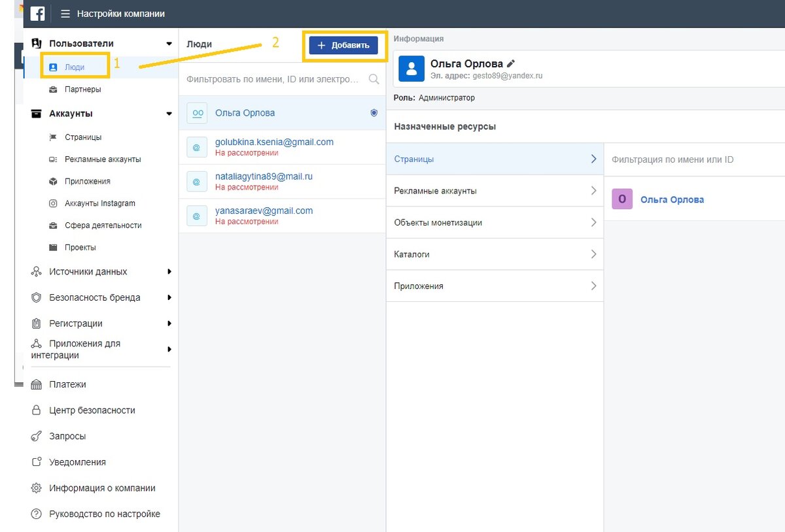785x532 pixels.
Task: Click the Запросы key icon
Action: point(37,437)
